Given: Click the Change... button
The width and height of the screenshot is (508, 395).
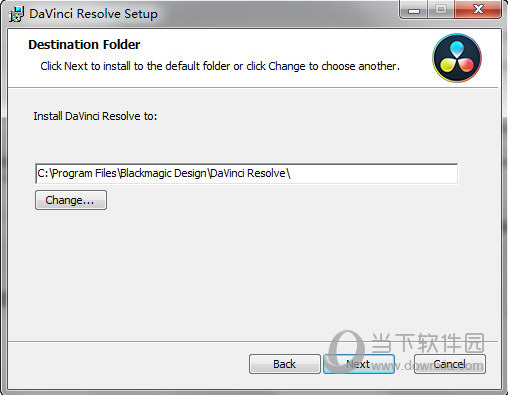Looking at the screenshot, I should point(71,200).
